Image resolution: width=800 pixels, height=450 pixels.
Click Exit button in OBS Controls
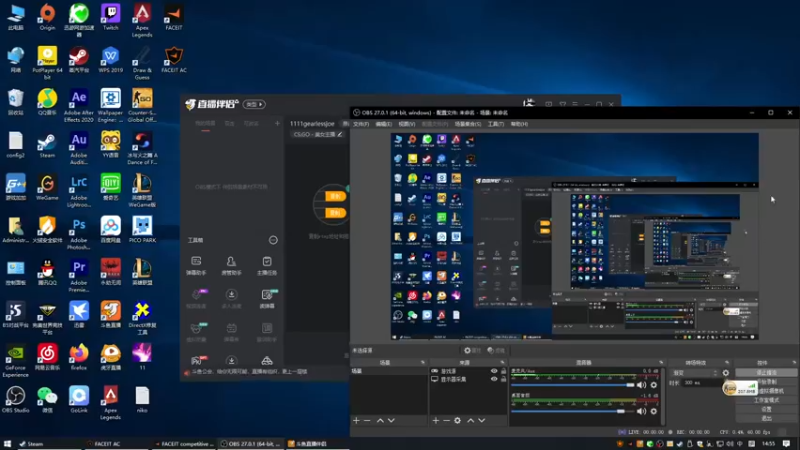[x=766, y=418]
